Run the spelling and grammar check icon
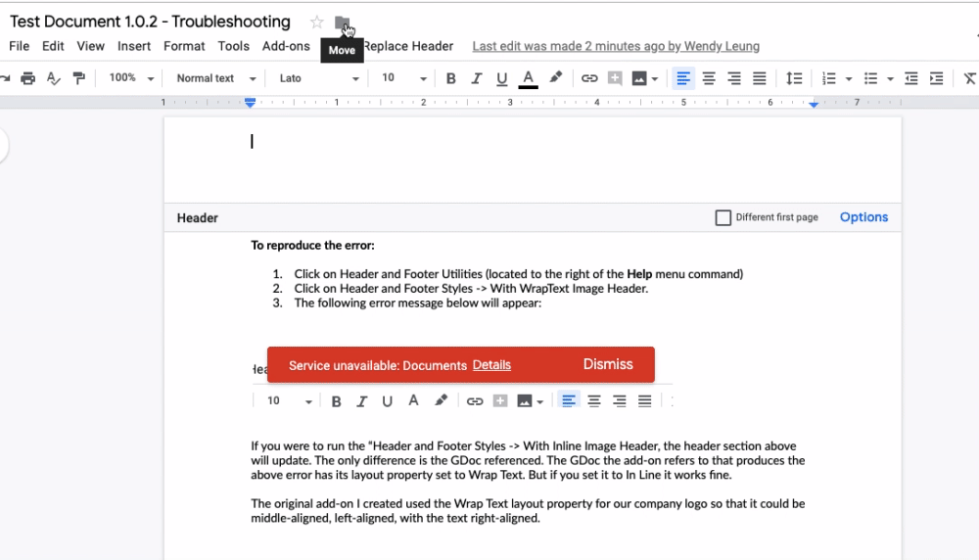The width and height of the screenshot is (979, 560). pos(54,78)
